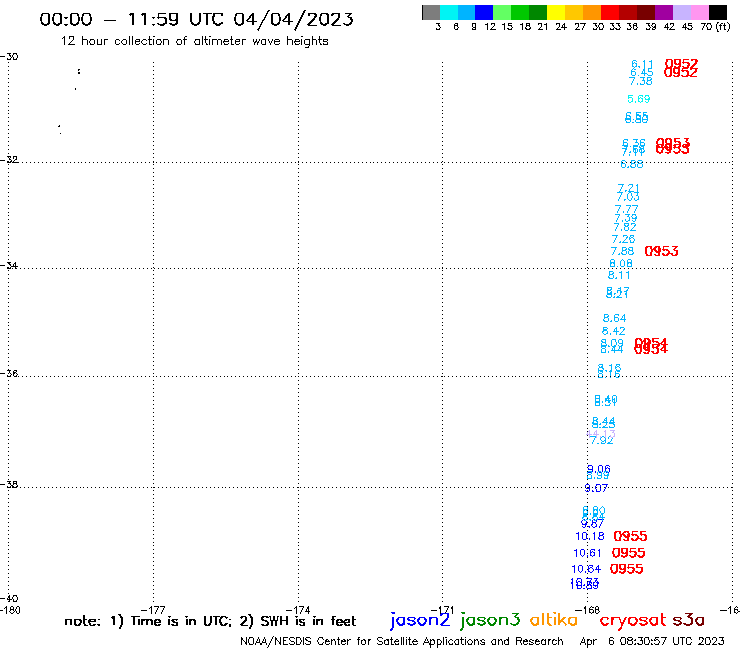Click the wave height value 7.77

[x=627, y=209]
